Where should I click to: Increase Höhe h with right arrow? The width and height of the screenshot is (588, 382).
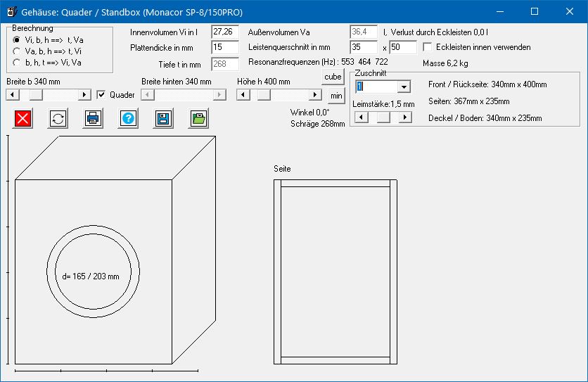point(315,94)
